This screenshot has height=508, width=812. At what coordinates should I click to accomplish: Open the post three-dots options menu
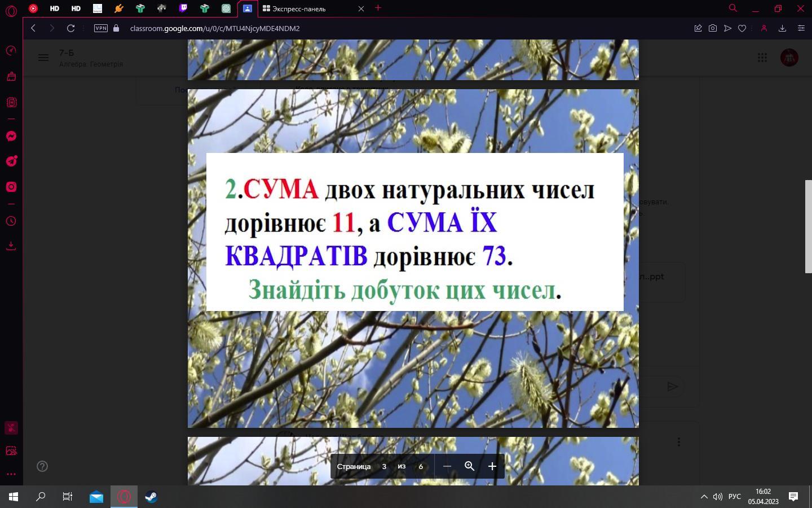click(x=679, y=442)
